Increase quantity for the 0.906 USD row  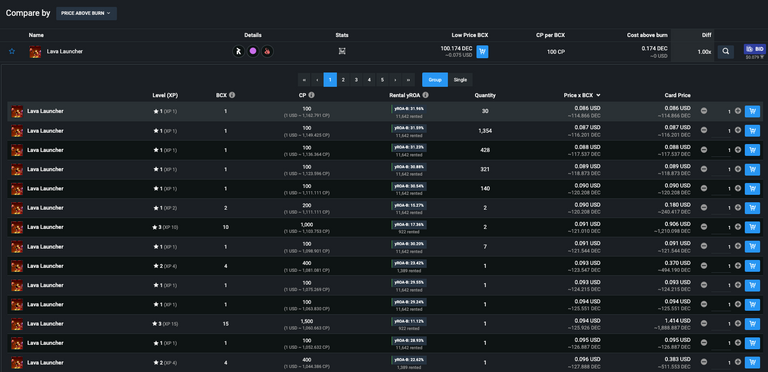pyautogui.click(x=738, y=227)
